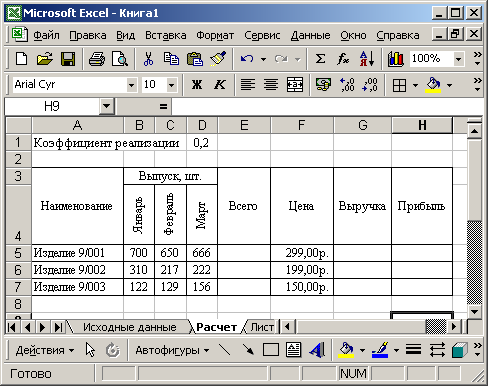
Task: Choose Select Objects pointer in Drawing toolbar
Action: tap(90, 350)
